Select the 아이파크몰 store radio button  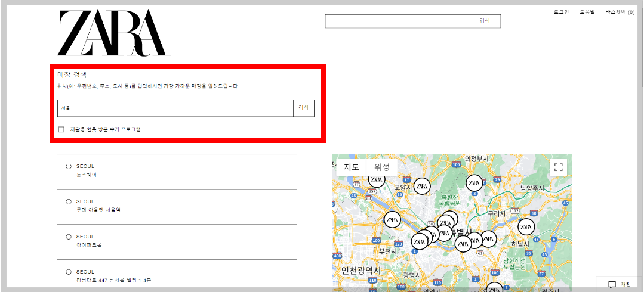(69, 237)
